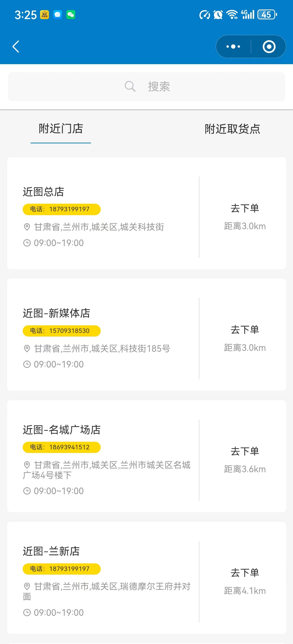This screenshot has width=293, height=644.
Task: Call 近图-名城广场店 phone 18693941512
Action: tap(62, 447)
